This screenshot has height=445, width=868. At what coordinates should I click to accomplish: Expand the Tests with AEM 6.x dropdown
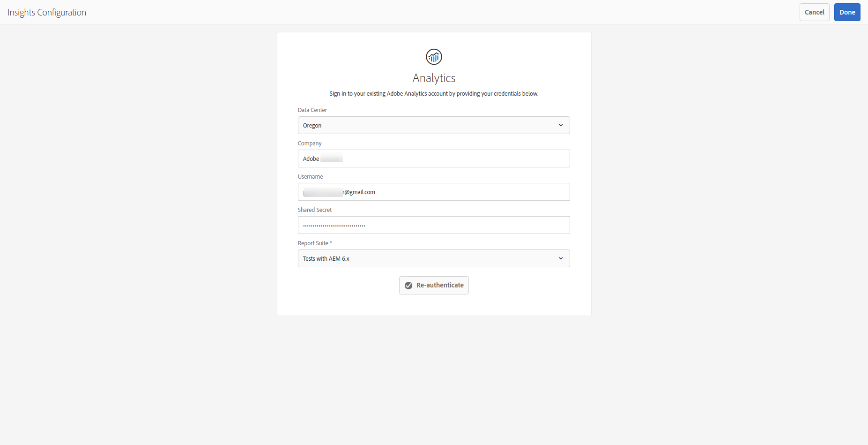[433, 258]
